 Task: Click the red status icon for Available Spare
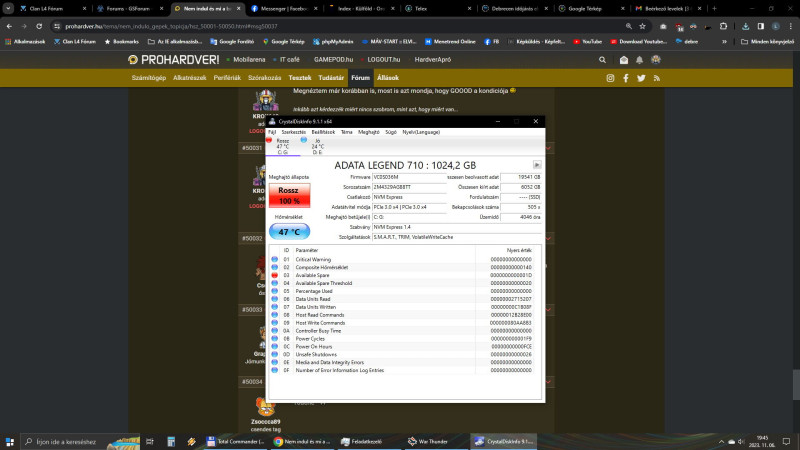click(x=274, y=275)
